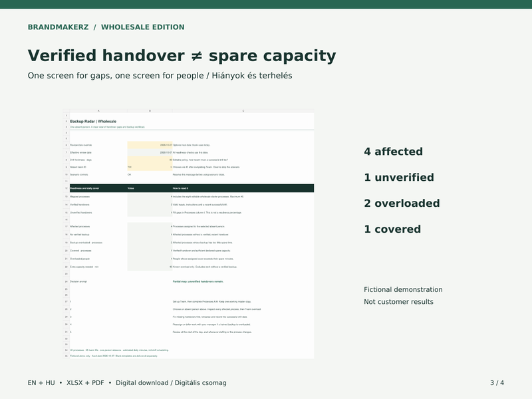Click the "No verified backup" row label
The image size is (532, 399).
pyautogui.click(x=80, y=235)
